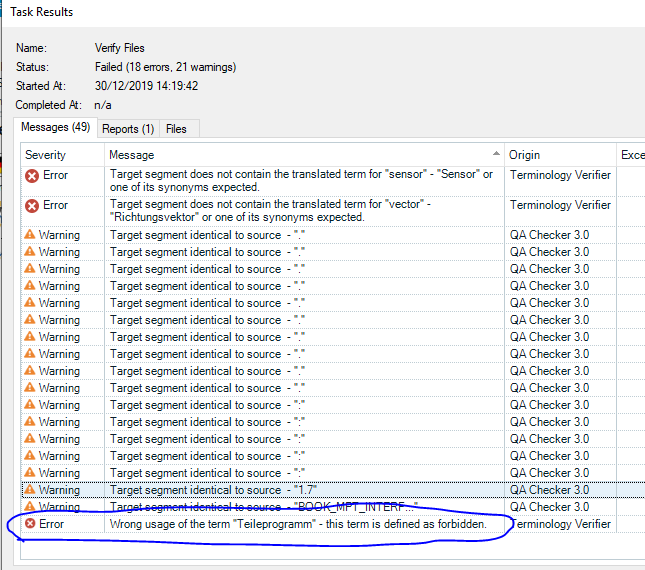Open the Reports (1) tab
This screenshot has width=645, height=570.
128,129
